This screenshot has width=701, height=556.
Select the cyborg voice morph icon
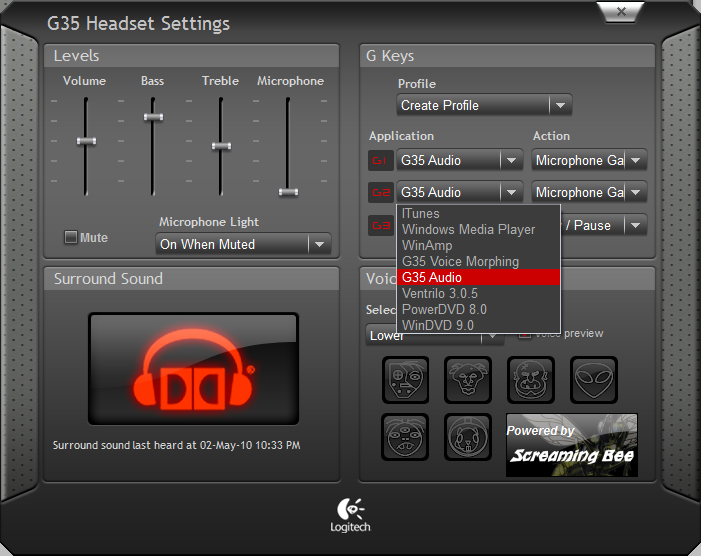[x=405, y=380]
